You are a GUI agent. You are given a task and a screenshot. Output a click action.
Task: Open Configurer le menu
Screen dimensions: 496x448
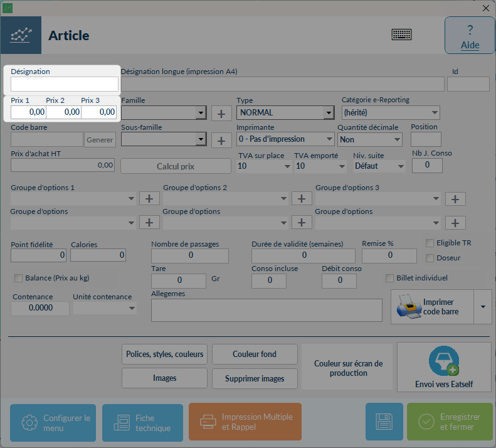tap(53, 423)
